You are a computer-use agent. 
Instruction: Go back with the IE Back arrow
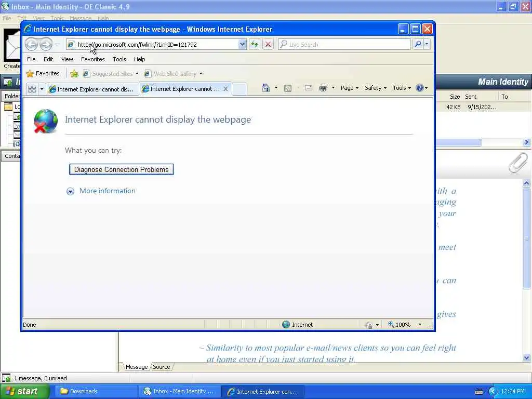[32, 44]
